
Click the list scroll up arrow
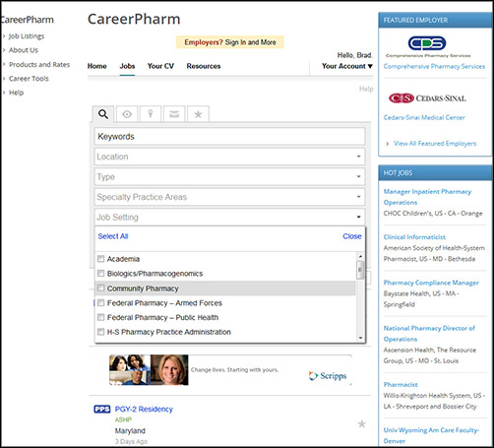[360, 256]
